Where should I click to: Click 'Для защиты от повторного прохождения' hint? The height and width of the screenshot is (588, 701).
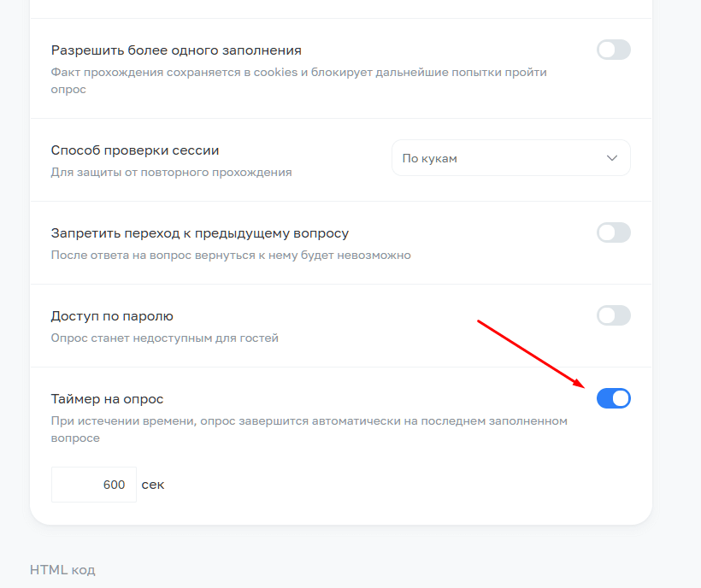pyautogui.click(x=171, y=173)
